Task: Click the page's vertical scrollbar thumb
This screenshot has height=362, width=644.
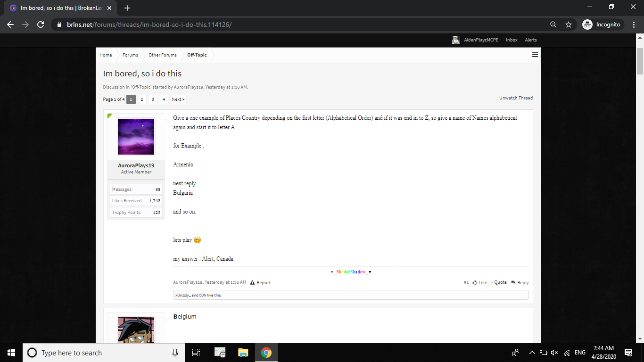Action: point(640,61)
